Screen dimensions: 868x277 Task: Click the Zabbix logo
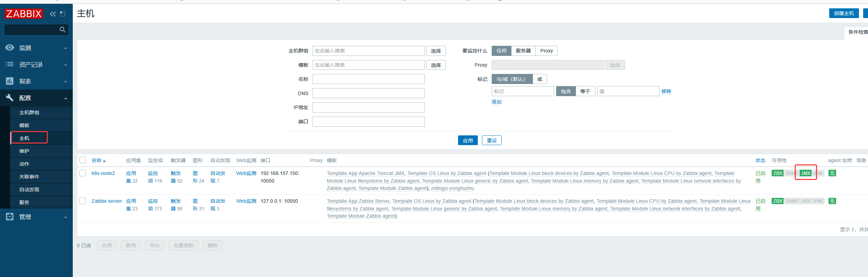[x=24, y=14]
